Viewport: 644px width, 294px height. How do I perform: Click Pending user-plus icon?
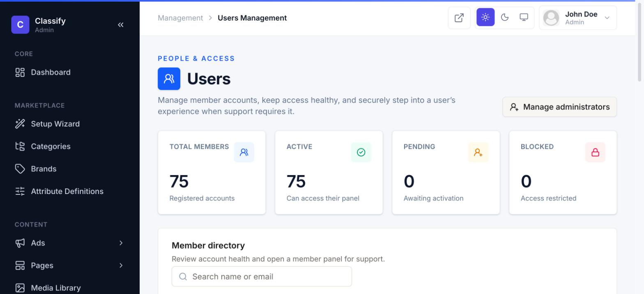(x=478, y=152)
